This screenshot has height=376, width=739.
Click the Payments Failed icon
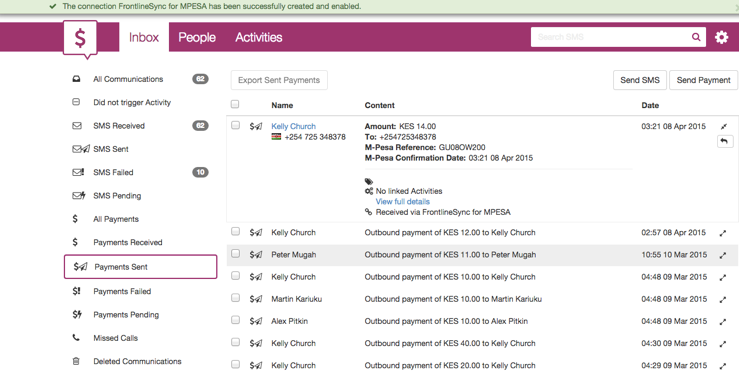76,291
